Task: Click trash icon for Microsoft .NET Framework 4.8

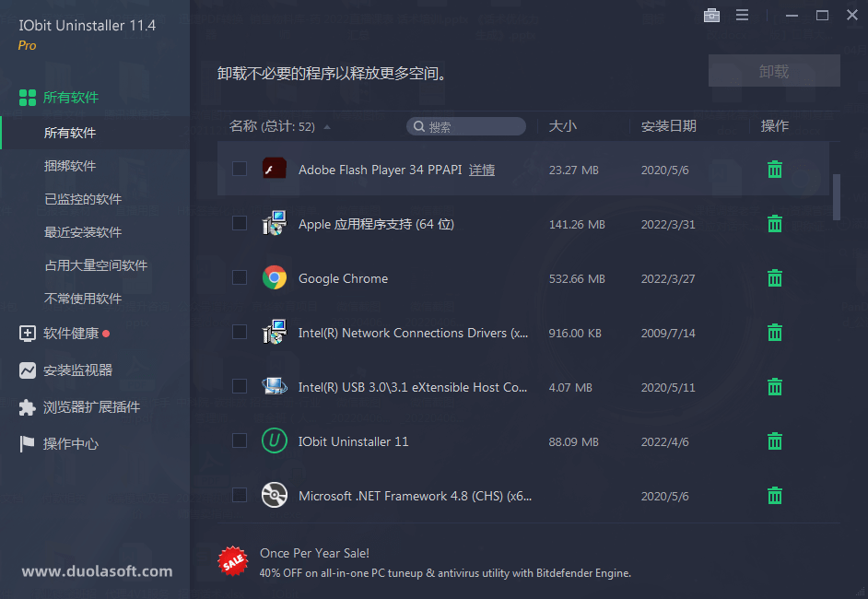Action: click(x=774, y=496)
